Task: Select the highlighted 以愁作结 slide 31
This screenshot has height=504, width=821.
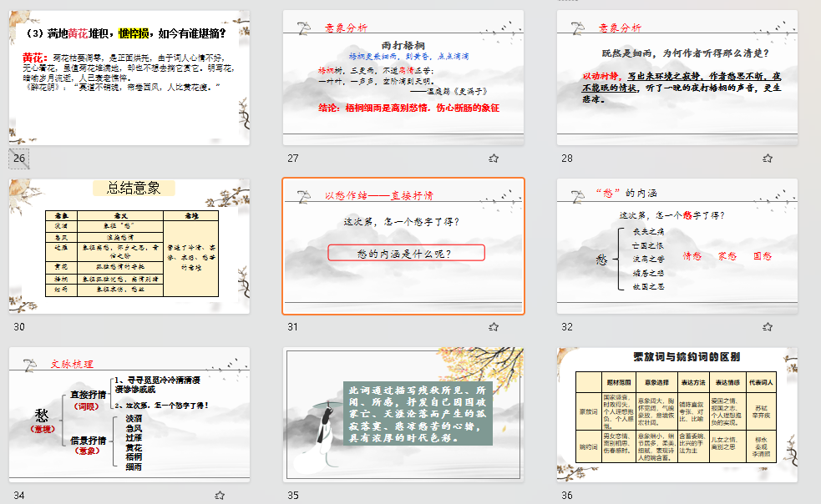Action: (403, 246)
